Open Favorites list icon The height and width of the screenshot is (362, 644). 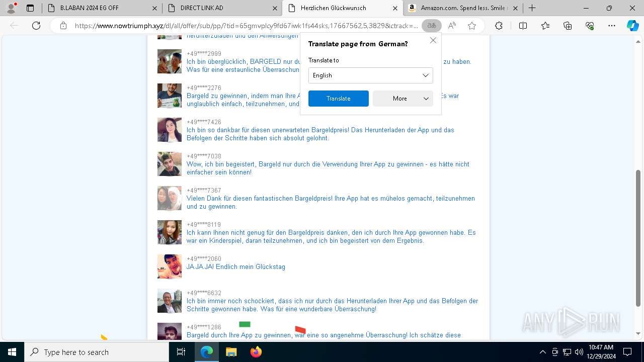545,26
